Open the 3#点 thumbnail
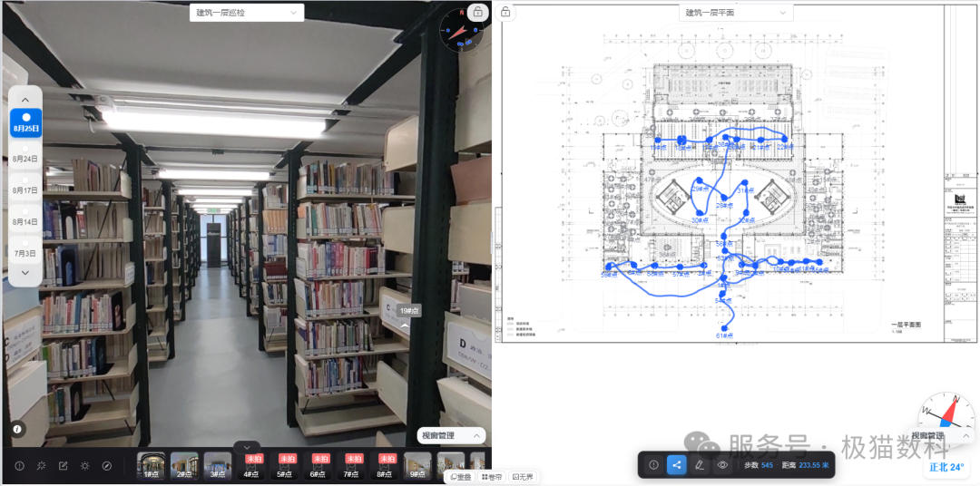The height and width of the screenshot is (486, 980). point(218,466)
